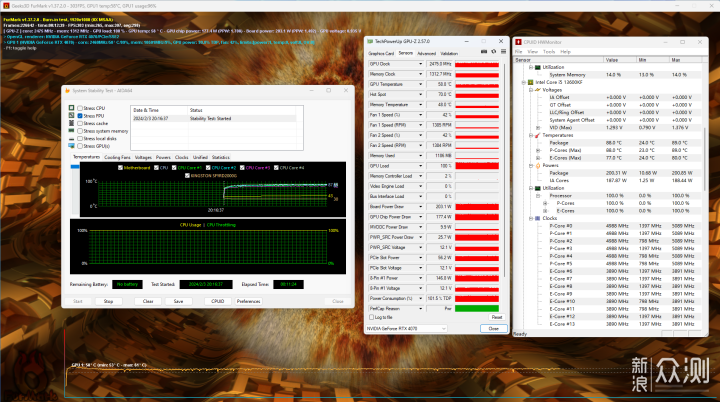The width and height of the screenshot is (720, 402).
Task: Click the Voltages lightning icon in HWMonitor
Action: point(538,90)
